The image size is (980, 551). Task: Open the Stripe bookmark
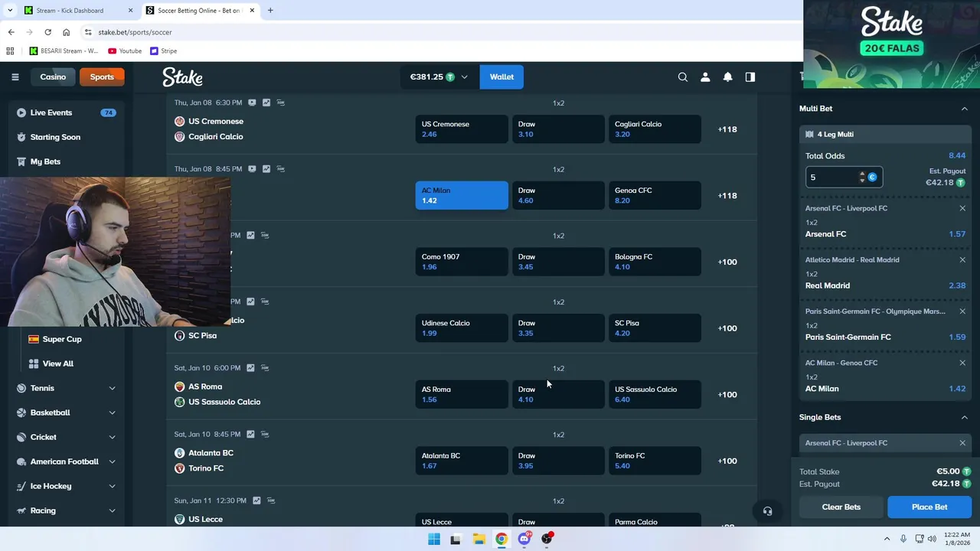[x=164, y=51]
